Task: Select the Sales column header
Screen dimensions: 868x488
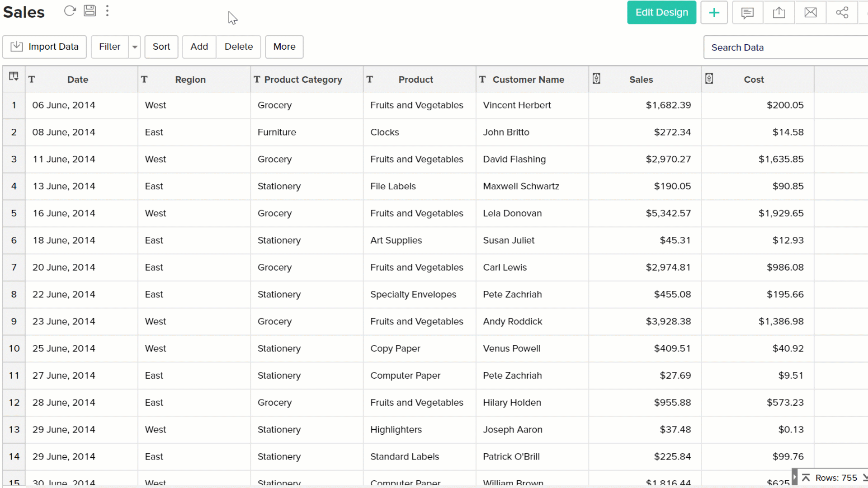Action: coord(641,80)
